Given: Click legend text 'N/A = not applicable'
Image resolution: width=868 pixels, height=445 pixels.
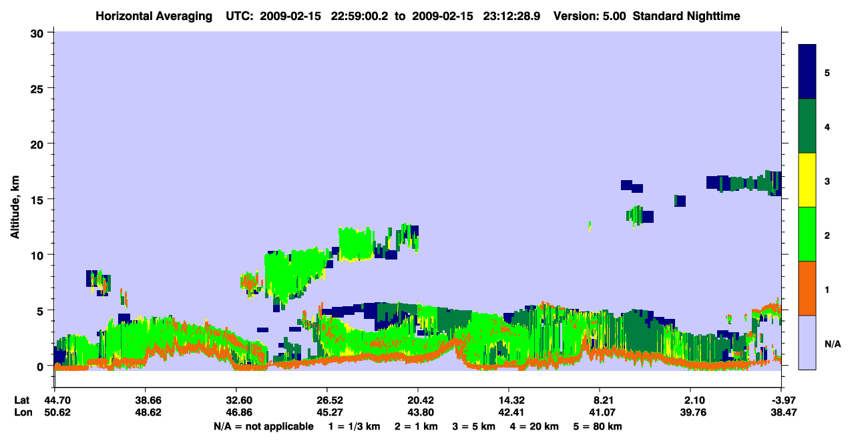Looking at the screenshot, I should coord(263,426).
